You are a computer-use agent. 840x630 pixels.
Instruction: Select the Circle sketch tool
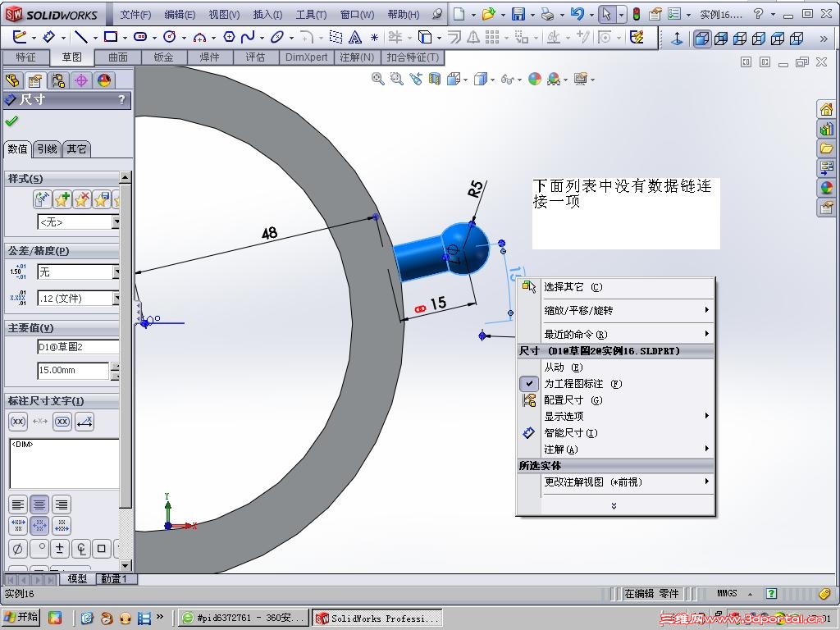tap(169, 36)
